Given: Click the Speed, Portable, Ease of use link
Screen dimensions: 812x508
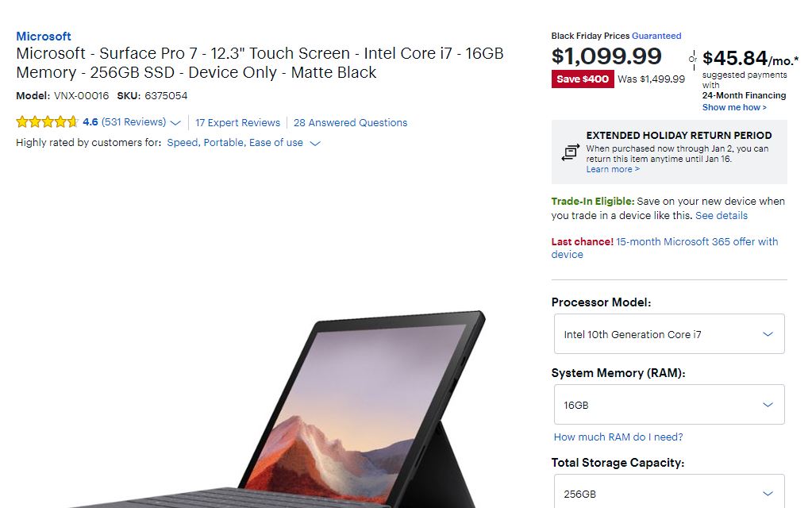Looking at the screenshot, I should point(235,143).
